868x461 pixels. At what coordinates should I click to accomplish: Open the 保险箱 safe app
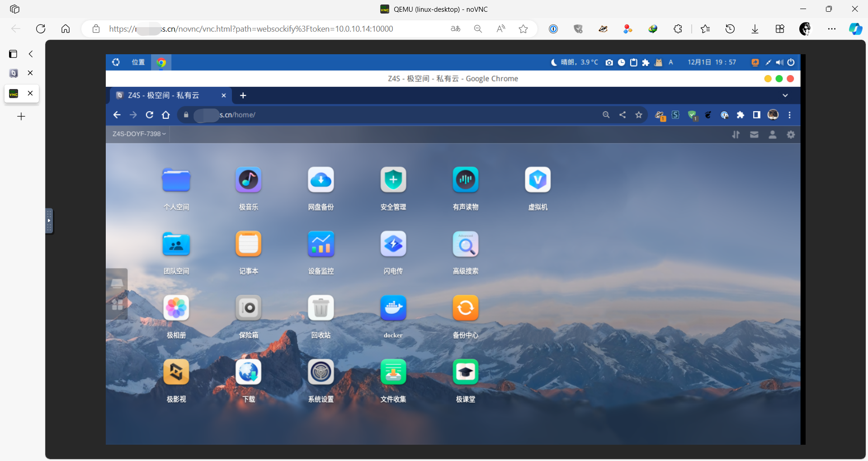pos(249,308)
